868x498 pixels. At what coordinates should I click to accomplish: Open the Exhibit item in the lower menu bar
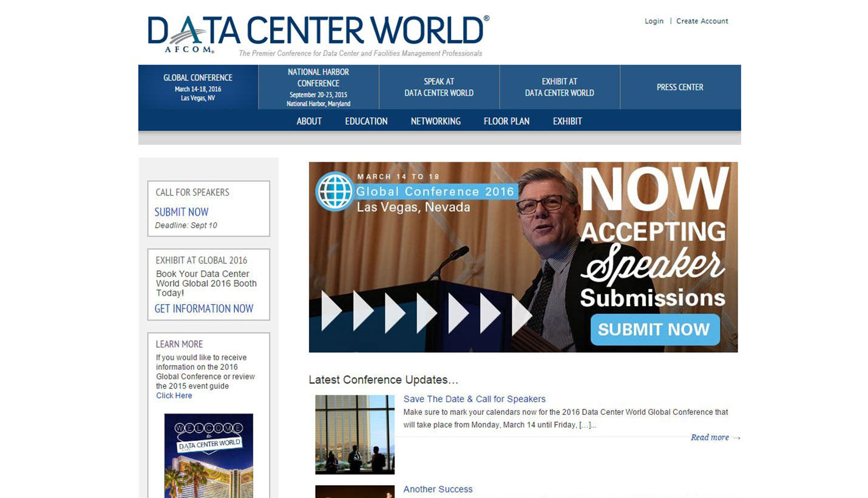tap(567, 121)
